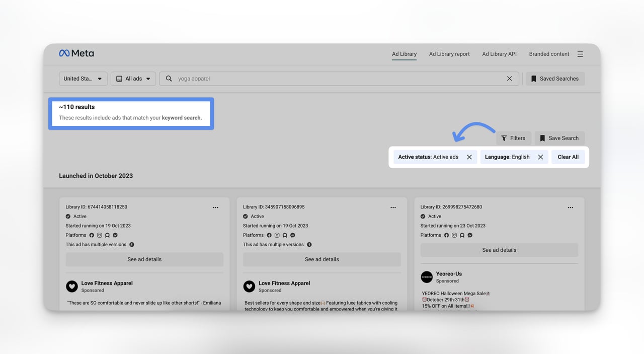Click Clear All filters
Image resolution: width=644 pixels, height=354 pixels.
tap(568, 157)
